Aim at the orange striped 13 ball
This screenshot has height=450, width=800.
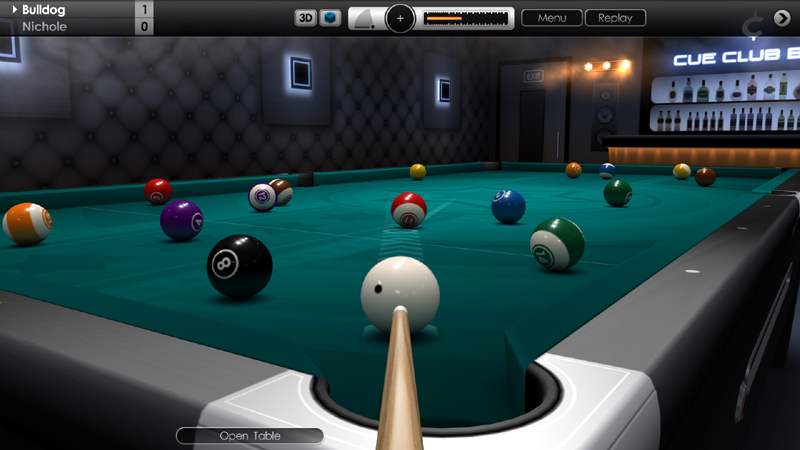tap(27, 224)
